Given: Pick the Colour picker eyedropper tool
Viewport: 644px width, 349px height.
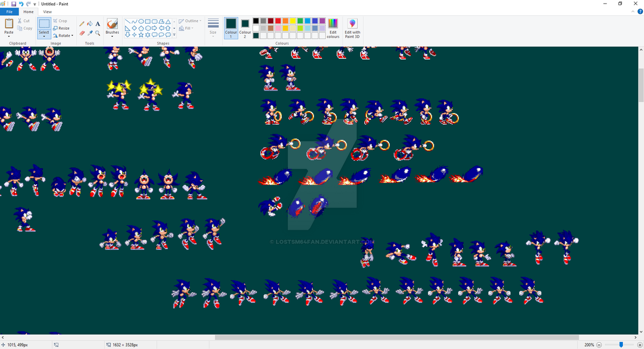Looking at the screenshot, I should [x=90, y=33].
